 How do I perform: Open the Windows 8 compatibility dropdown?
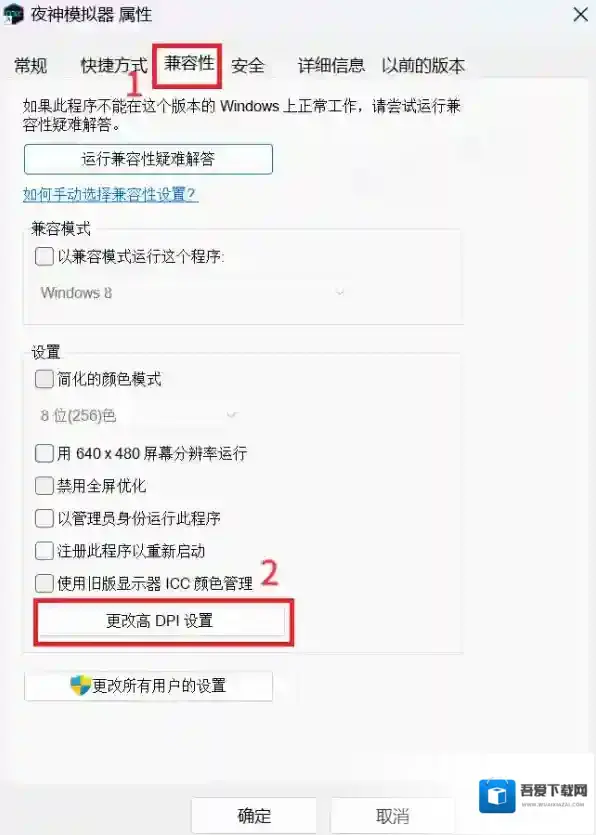click(x=192, y=292)
